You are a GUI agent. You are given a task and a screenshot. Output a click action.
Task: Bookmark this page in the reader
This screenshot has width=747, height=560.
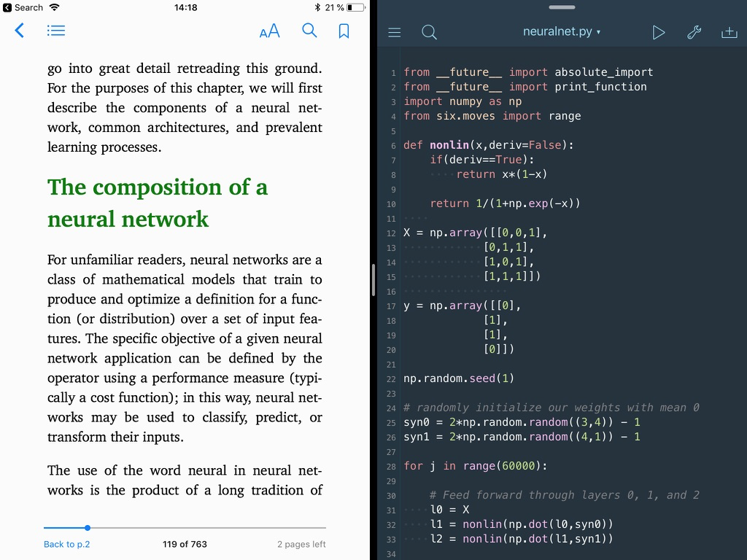pos(344,31)
